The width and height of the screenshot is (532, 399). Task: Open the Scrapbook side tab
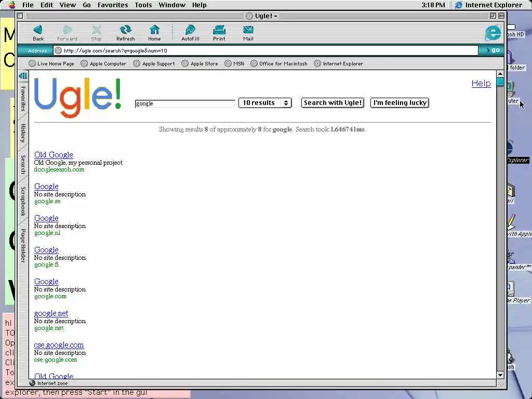point(23,201)
